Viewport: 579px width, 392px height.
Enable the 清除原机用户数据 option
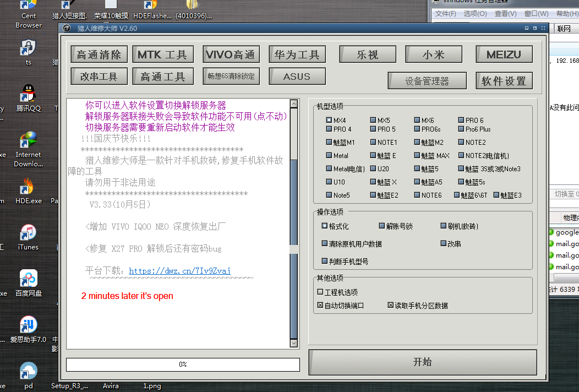coord(325,243)
